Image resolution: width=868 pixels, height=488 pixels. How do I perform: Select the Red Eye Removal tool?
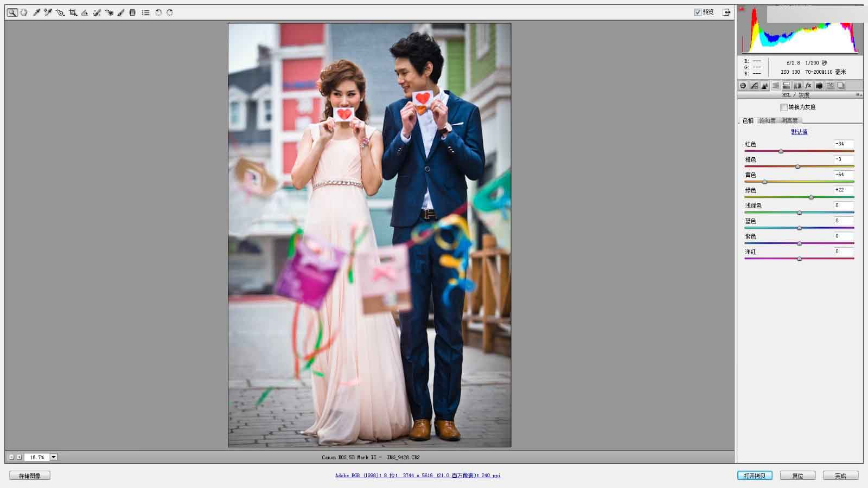click(x=109, y=12)
